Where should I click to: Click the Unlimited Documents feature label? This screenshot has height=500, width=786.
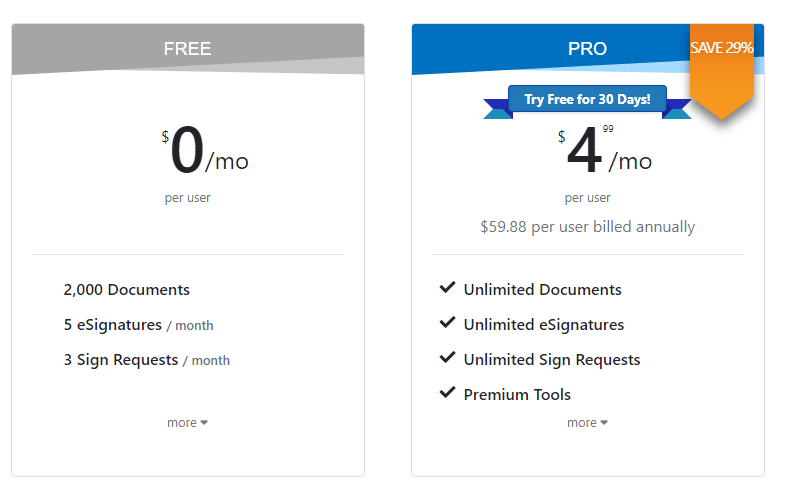tap(542, 290)
